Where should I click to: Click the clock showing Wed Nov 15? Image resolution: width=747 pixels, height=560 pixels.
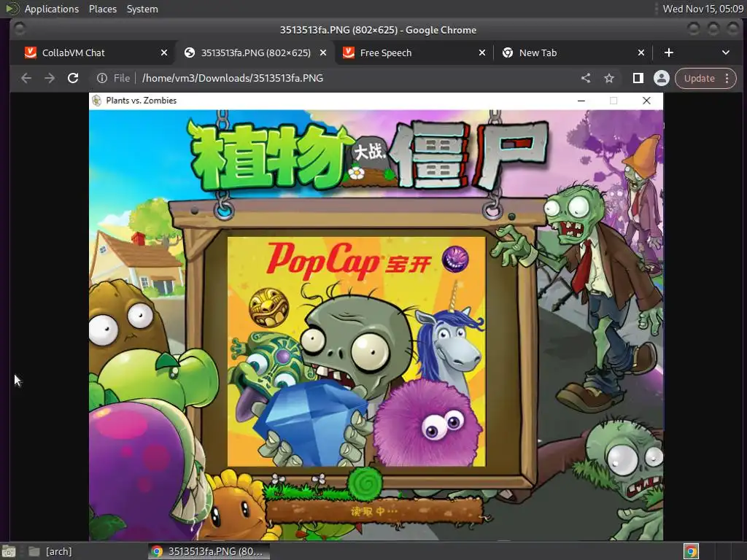click(703, 9)
